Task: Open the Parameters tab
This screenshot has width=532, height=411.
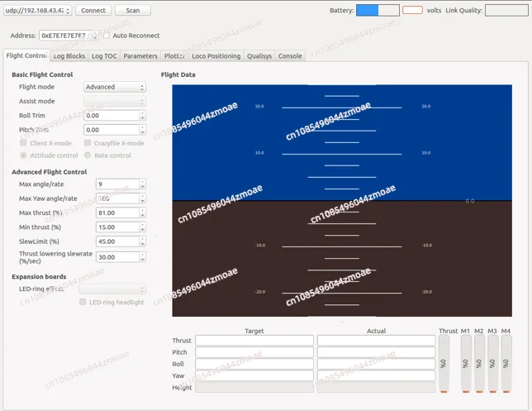Action: pyautogui.click(x=140, y=56)
